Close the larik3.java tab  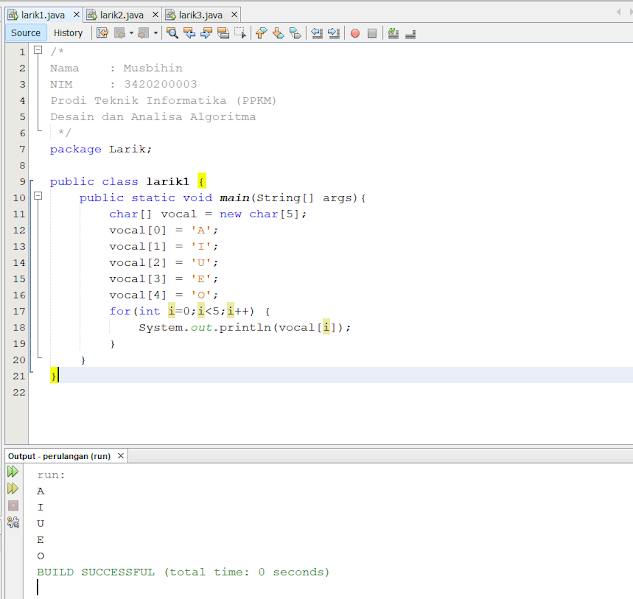coord(234,15)
